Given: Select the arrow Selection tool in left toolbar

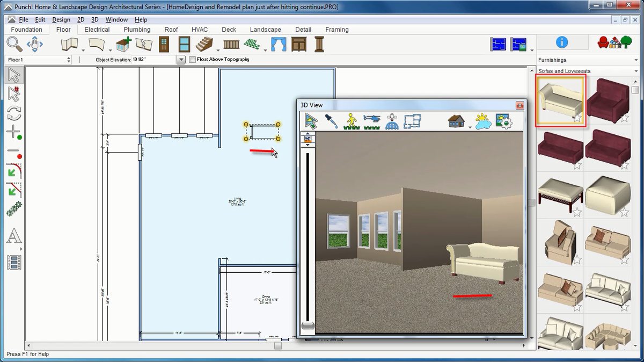Looking at the screenshot, I should [14, 76].
